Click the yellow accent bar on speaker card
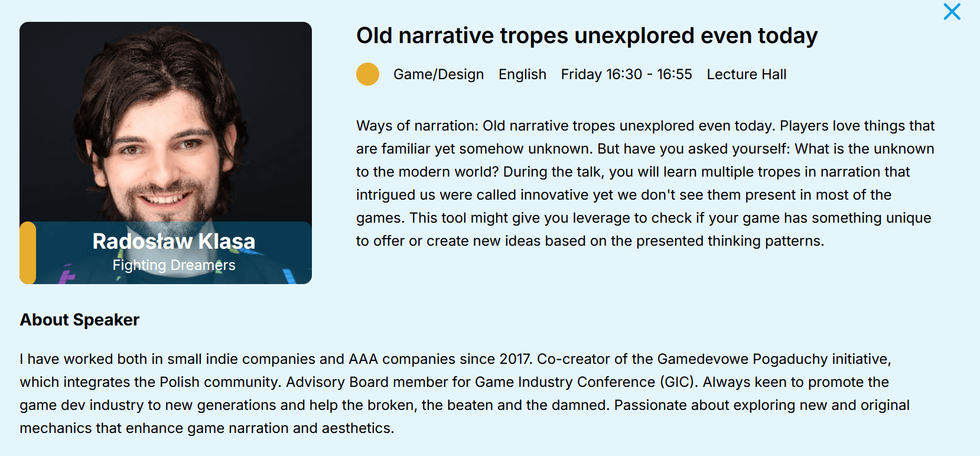The width and height of the screenshot is (980, 456). pos(28,253)
